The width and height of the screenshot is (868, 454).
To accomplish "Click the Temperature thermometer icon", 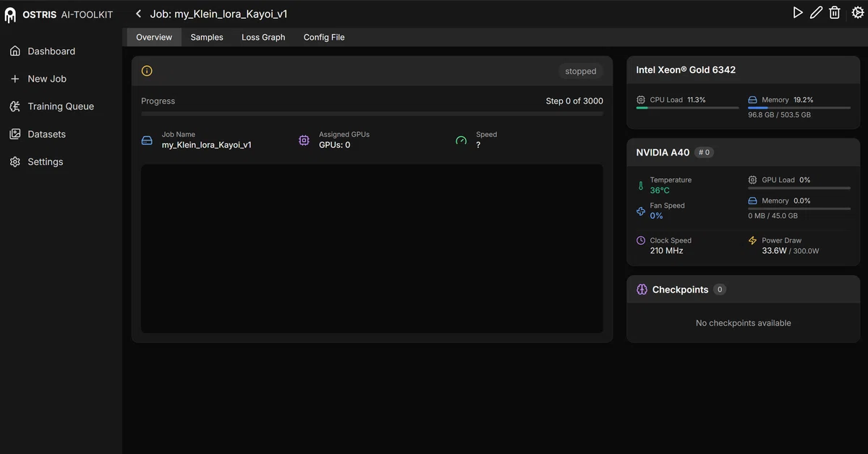I will click(641, 185).
